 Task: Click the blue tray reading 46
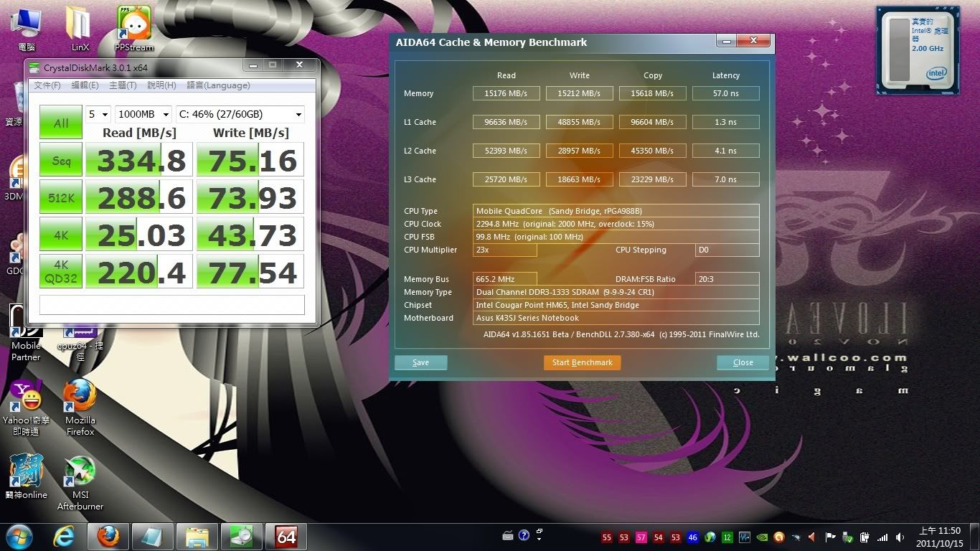tap(693, 537)
